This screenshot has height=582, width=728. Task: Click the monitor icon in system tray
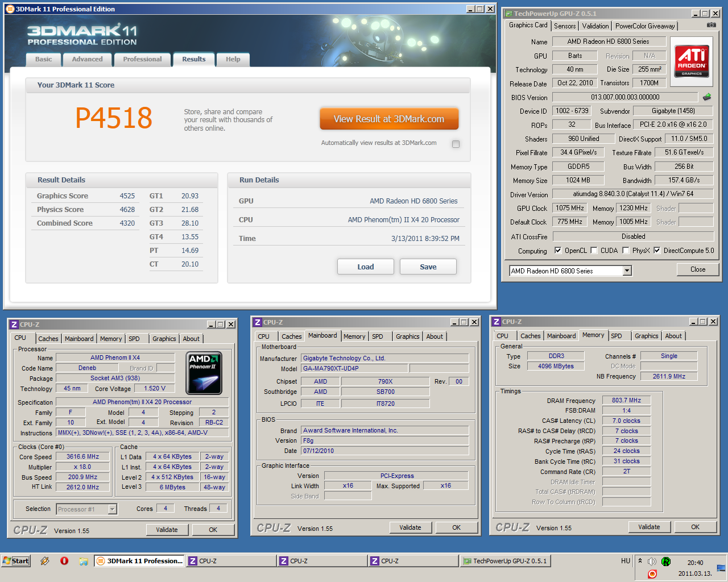(721, 568)
